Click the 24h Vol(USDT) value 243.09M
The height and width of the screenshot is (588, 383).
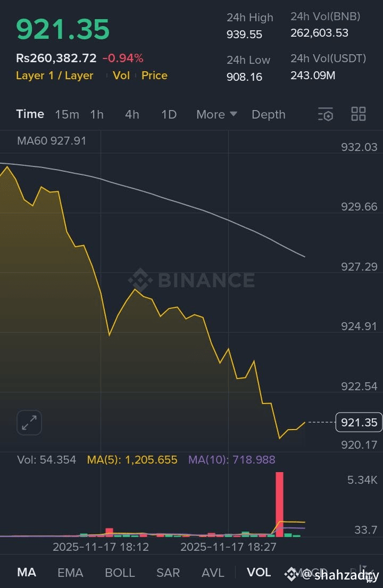(313, 75)
